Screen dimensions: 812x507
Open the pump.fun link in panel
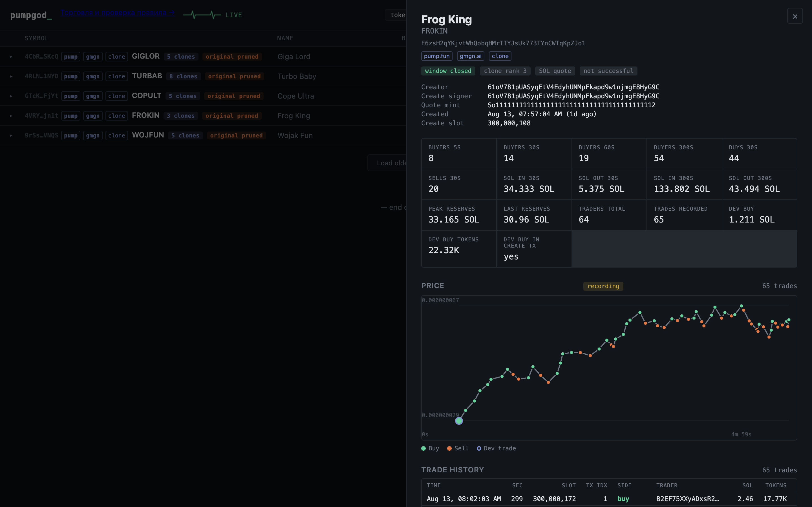436,56
